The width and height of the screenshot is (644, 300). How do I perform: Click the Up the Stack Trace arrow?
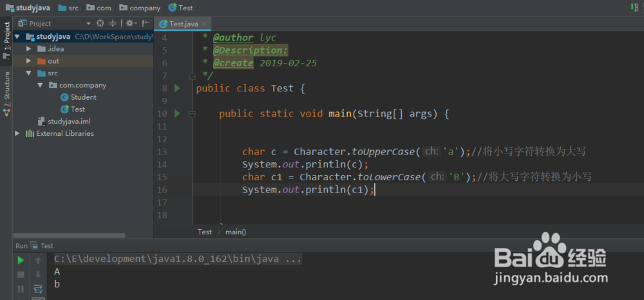coord(38,260)
